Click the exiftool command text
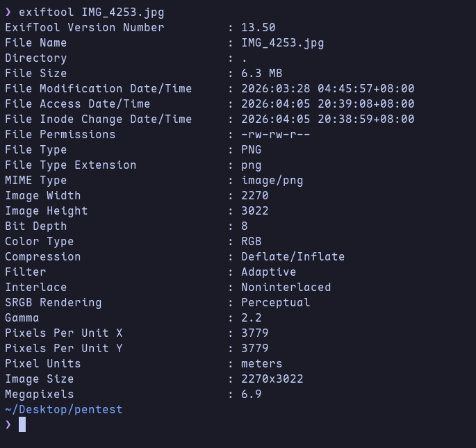 (x=91, y=13)
